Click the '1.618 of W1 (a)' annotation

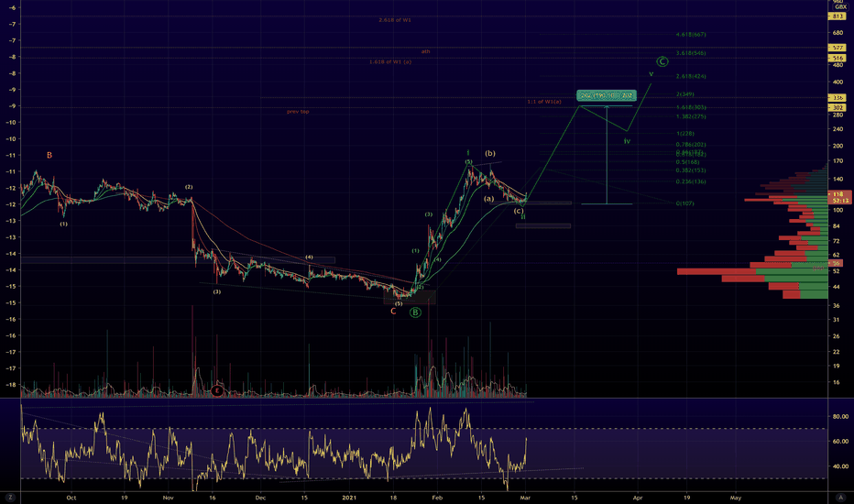[390, 62]
